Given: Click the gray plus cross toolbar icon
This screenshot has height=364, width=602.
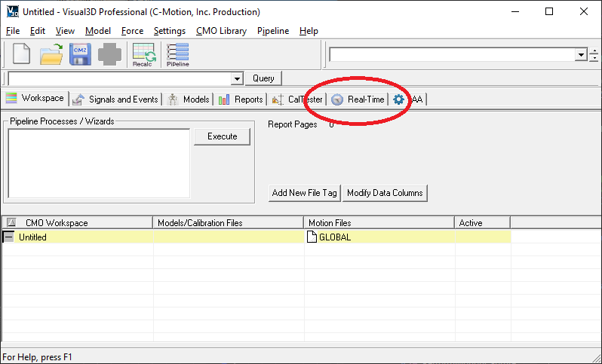Looking at the screenshot, I should pyautogui.click(x=109, y=54).
